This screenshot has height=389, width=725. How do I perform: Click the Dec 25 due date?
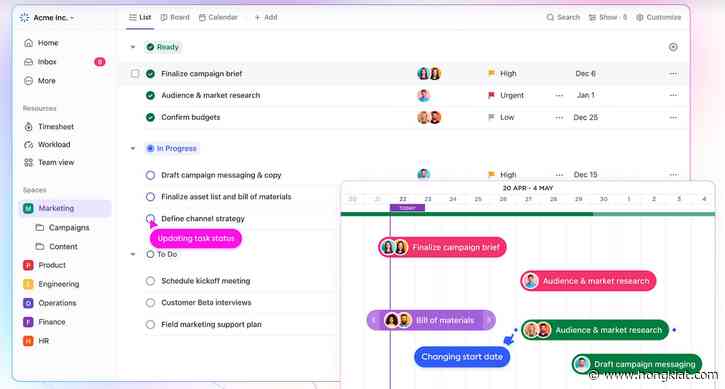click(x=586, y=117)
